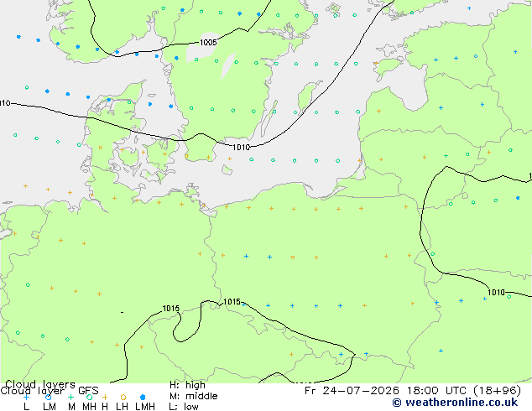Open the weatheronline.co.uk copyright link
532x411 pixels.
coord(455,403)
